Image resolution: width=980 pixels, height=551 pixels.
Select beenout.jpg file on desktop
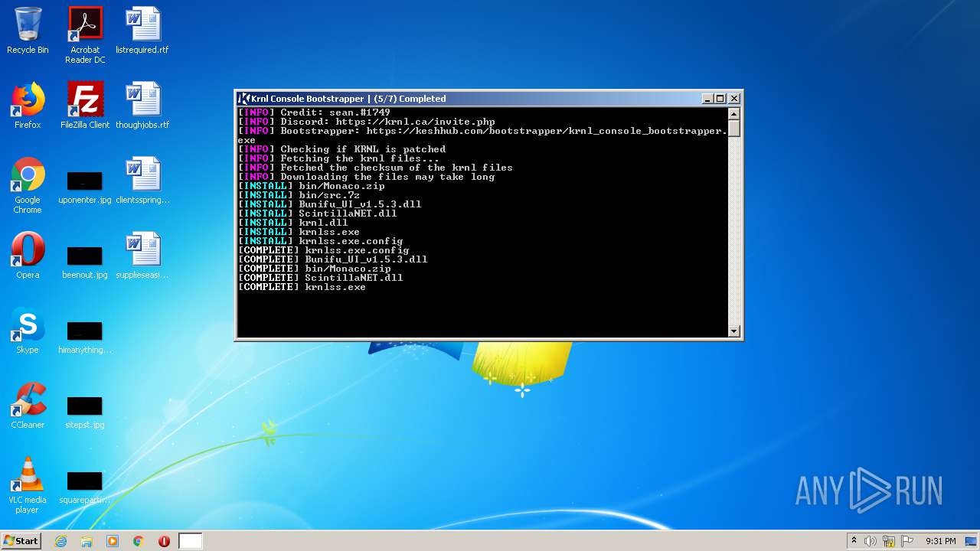click(85, 261)
